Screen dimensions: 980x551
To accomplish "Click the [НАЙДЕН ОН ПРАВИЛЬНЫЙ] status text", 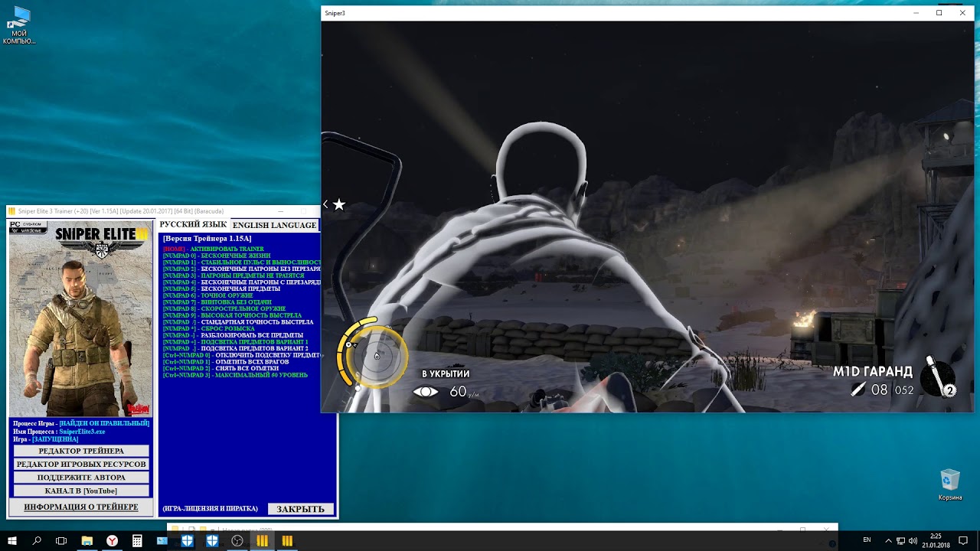I will (x=104, y=423).
